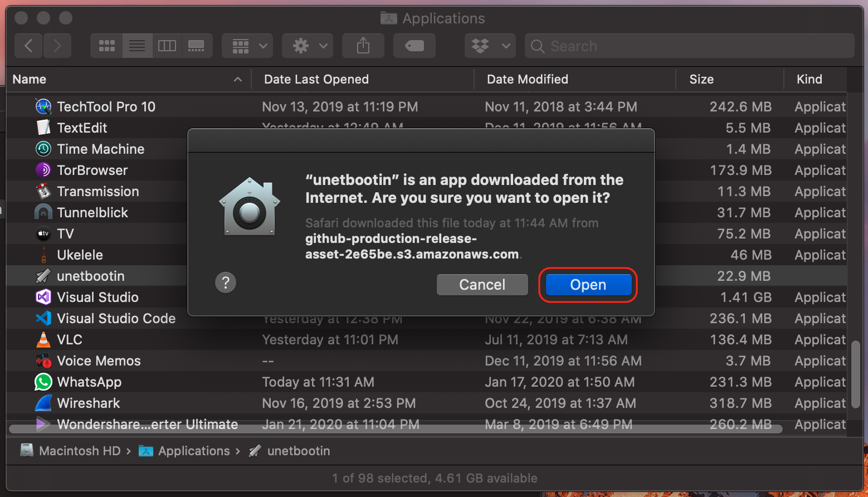Open the Dropbox toolbar dropdown
The image size is (868, 497).
pyautogui.click(x=490, y=46)
